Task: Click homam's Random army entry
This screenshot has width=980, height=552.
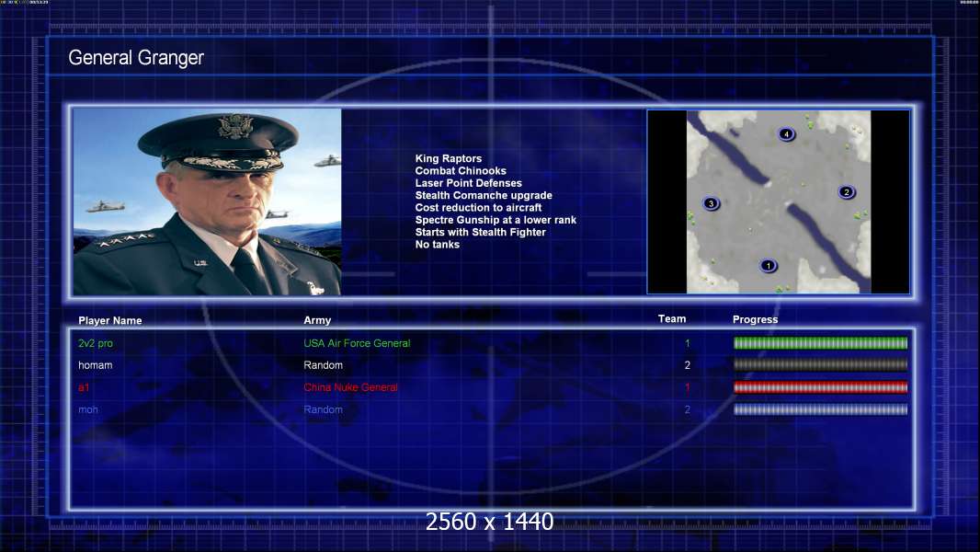Action: point(323,365)
